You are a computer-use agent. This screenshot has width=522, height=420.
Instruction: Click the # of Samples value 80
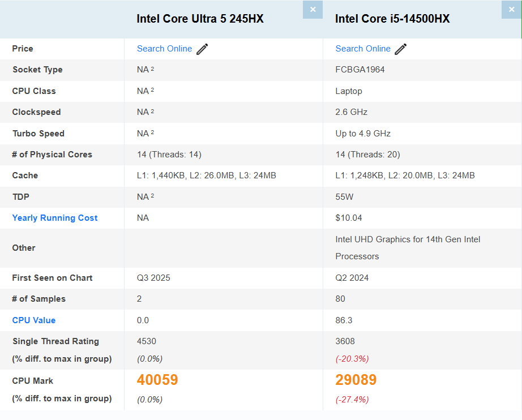(x=339, y=299)
